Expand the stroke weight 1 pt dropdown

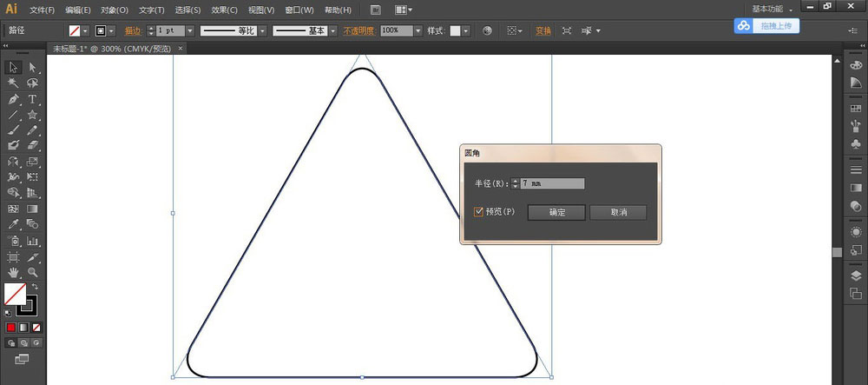click(189, 30)
